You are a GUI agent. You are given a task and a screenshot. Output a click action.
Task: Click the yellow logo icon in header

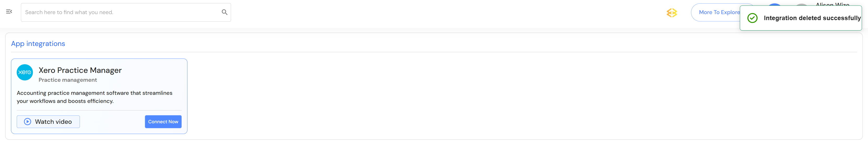[x=671, y=13]
